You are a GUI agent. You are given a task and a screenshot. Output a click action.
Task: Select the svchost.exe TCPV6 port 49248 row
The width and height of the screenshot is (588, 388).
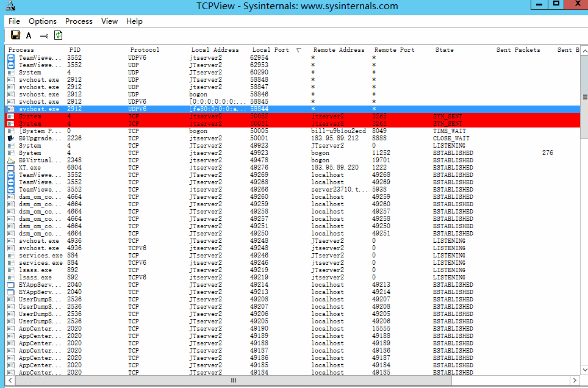293,248
